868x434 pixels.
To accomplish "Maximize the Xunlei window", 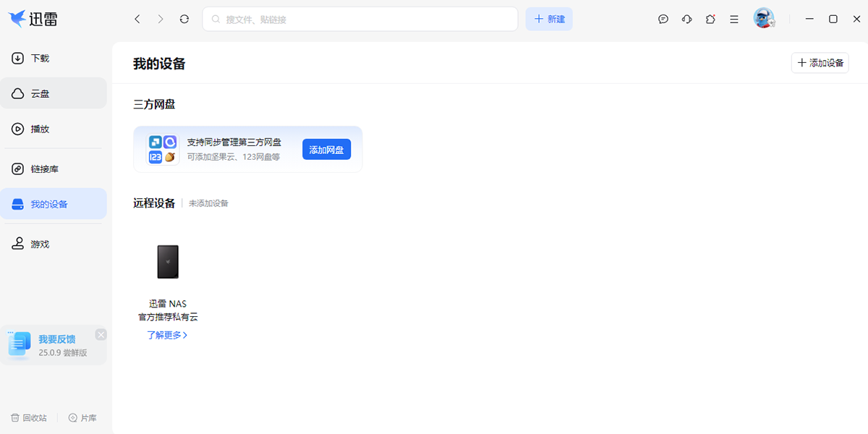I will click(833, 19).
